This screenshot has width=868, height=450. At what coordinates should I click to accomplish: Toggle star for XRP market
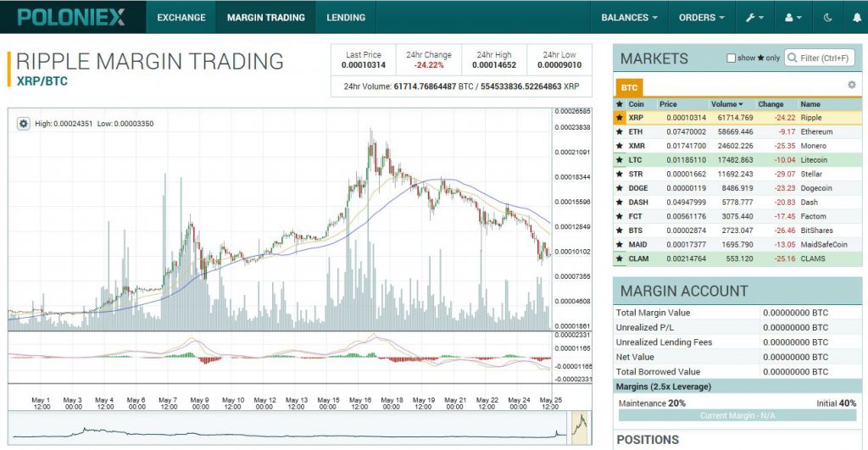(620, 118)
